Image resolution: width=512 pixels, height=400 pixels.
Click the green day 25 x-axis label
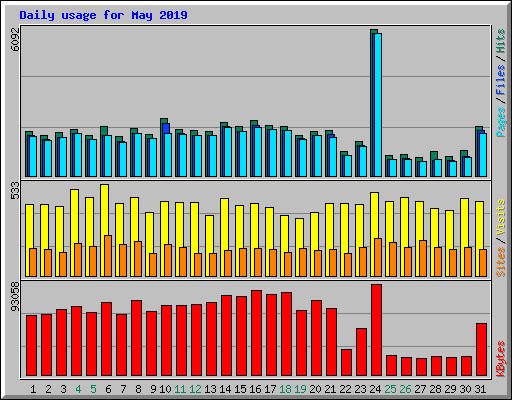[390, 389]
